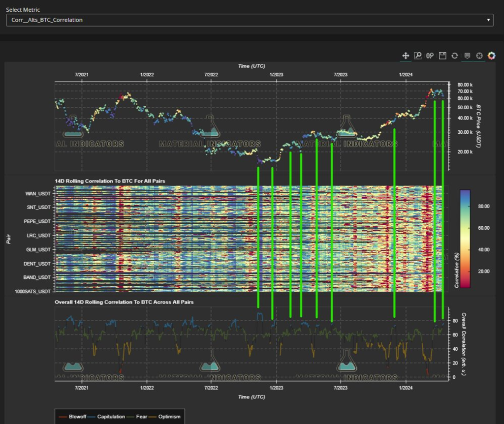
Task: Click the colorful Bokeh logo icon
Action: click(491, 56)
